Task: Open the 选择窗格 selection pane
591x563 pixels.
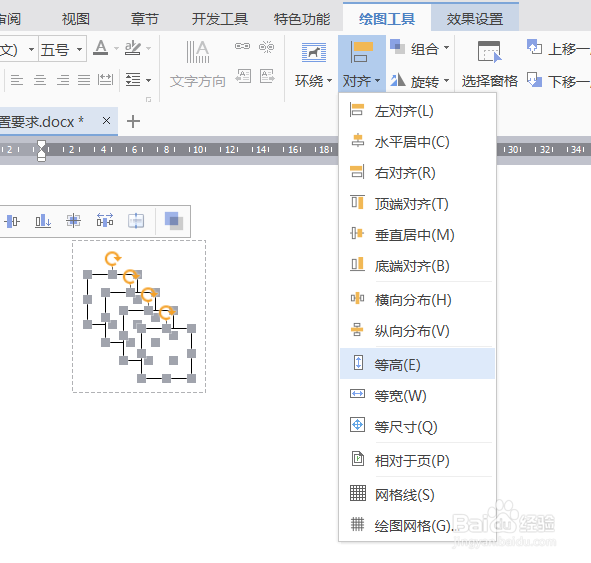Action: pyautogui.click(x=490, y=64)
